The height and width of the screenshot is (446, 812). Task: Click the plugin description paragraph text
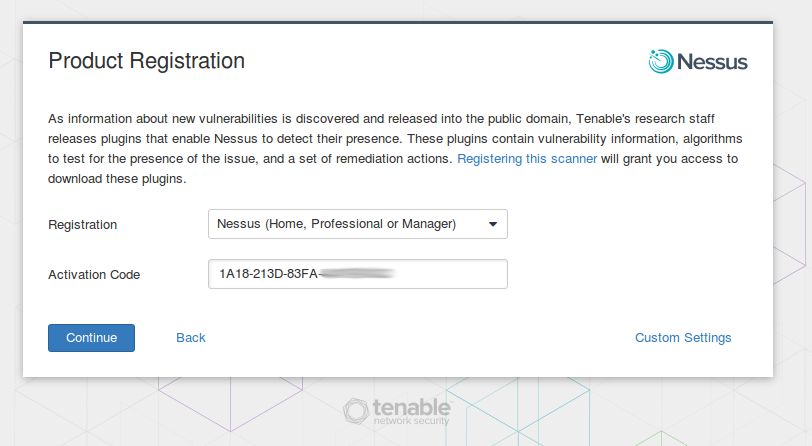(395, 149)
